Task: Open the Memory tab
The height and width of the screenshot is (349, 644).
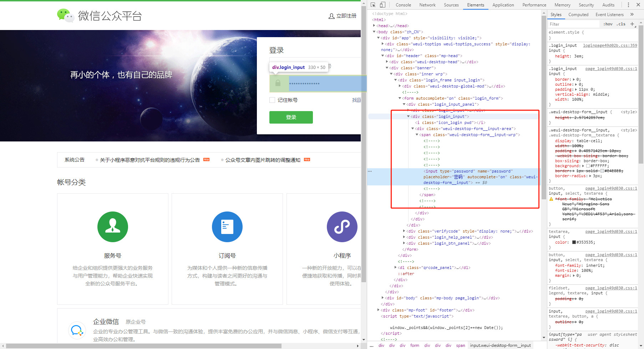Action: (562, 5)
